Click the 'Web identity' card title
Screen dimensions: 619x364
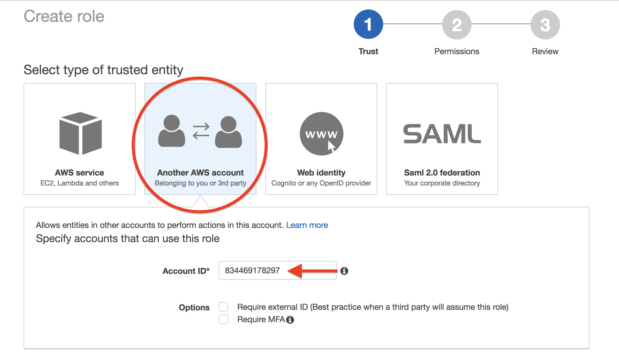tap(321, 173)
